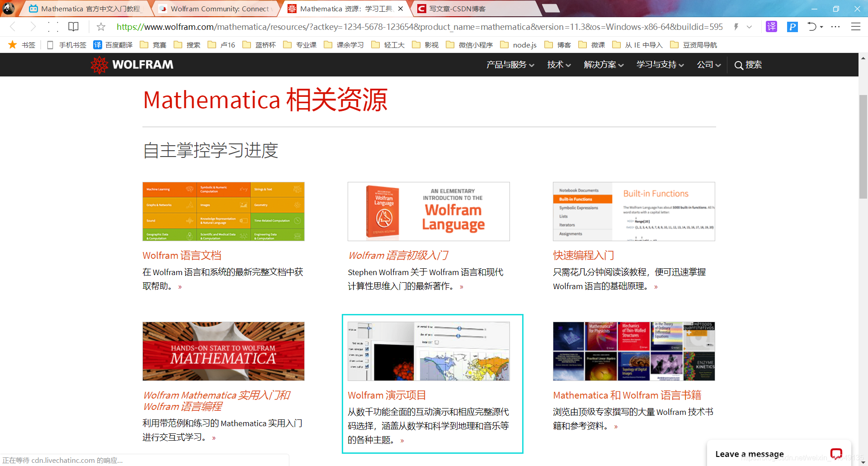Screen dimensions: 868x466
Task: Open the 微信小程序 bookmark folder
Action: point(470,45)
